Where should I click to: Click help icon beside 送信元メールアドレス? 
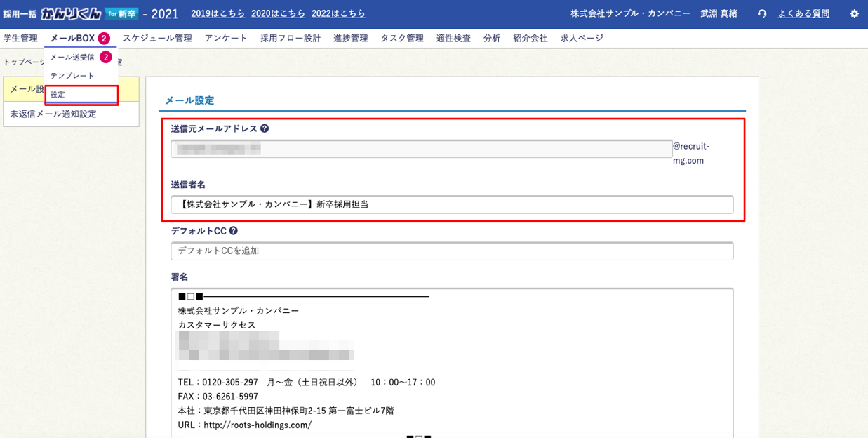coord(265,128)
